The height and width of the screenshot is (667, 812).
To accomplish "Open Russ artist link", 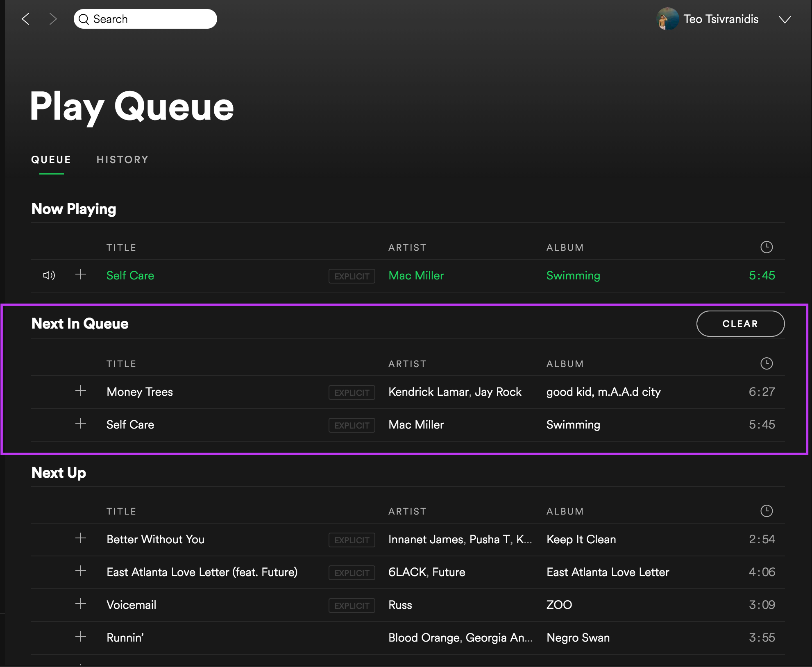I will pos(400,605).
